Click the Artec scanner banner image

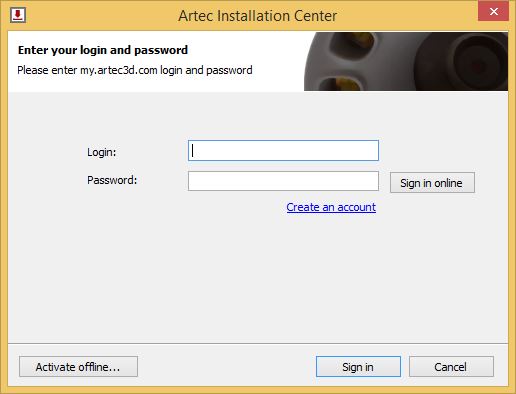406,61
